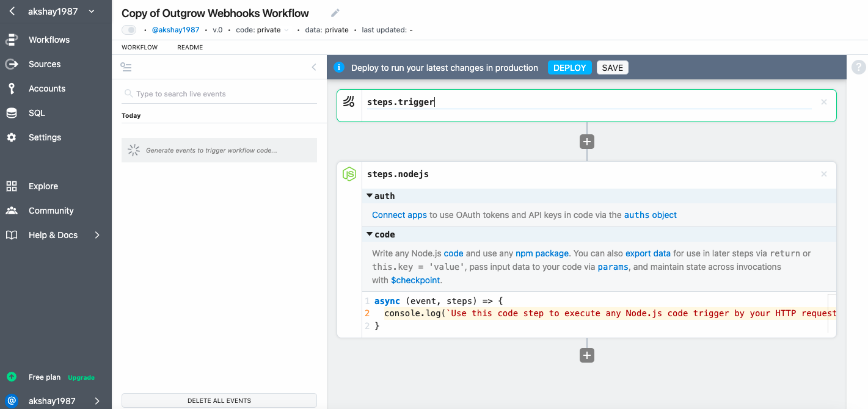Click the Connect apps link
868x409 pixels.
coord(399,215)
